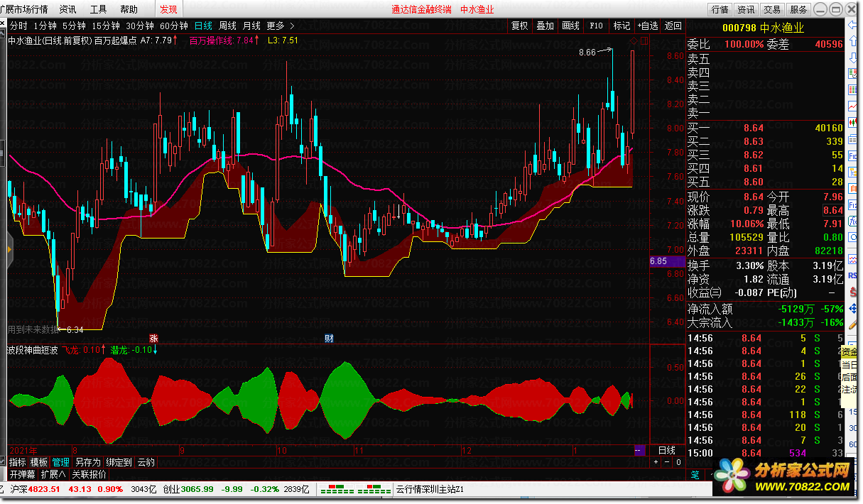Click 云约 in the bottom bar
The height and width of the screenshot is (504, 863).
coord(146,462)
